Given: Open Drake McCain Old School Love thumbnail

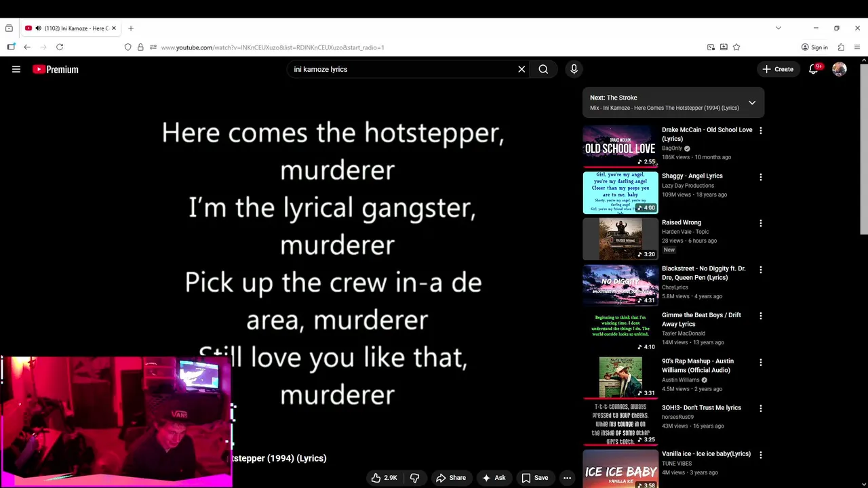Looking at the screenshot, I should 620,146.
